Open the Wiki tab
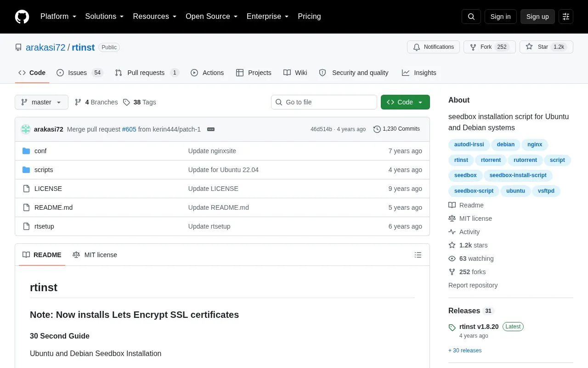Image resolution: width=588 pixels, height=368 pixels. [295, 73]
